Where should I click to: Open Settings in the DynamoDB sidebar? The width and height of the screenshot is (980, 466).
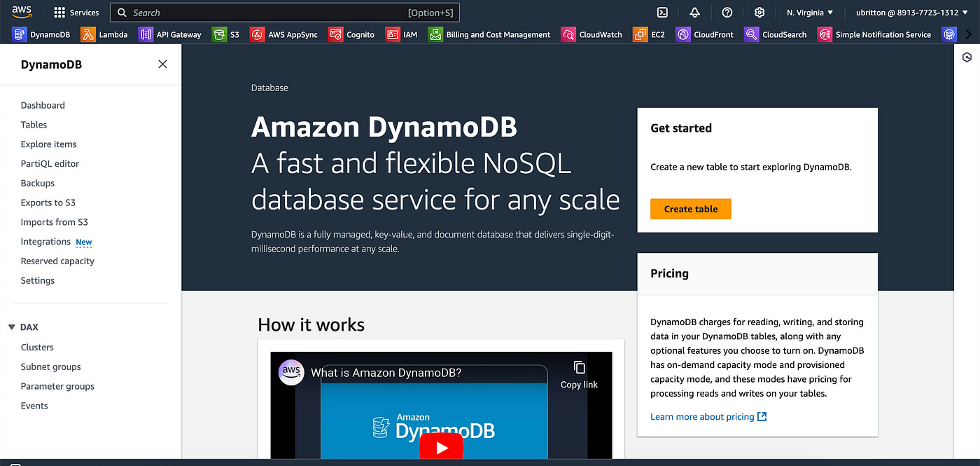[37, 280]
